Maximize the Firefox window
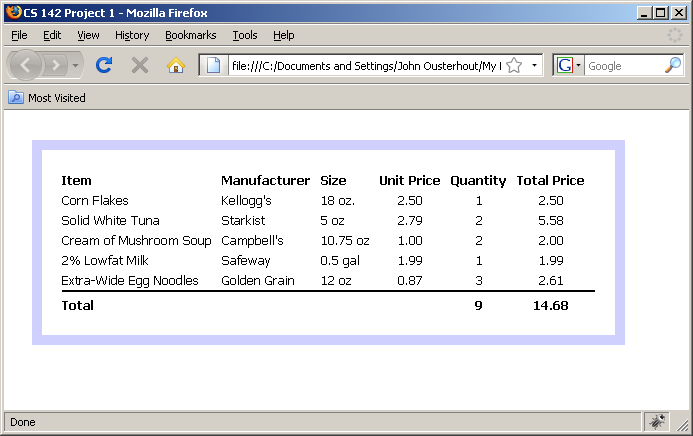The image size is (693, 436). click(661, 13)
